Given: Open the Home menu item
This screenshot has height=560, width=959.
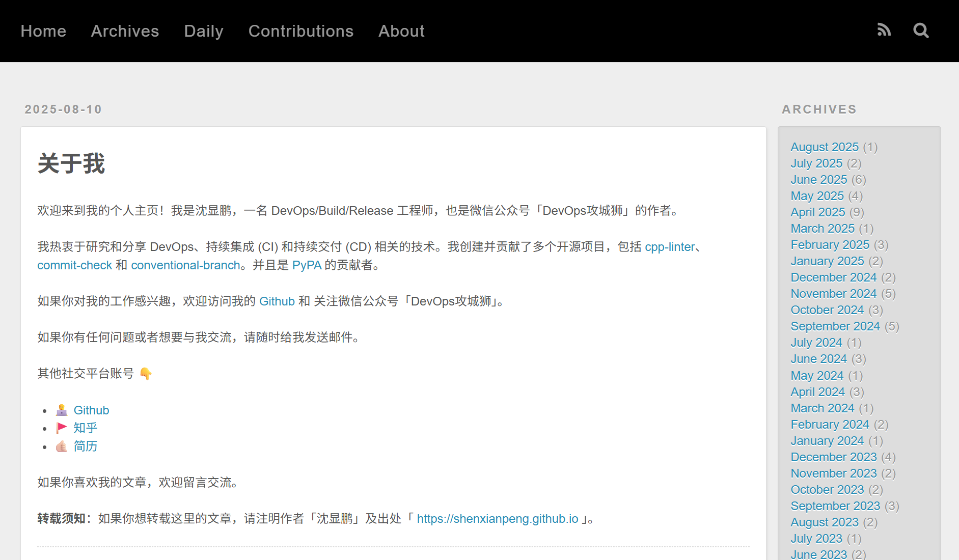Looking at the screenshot, I should 43,31.
